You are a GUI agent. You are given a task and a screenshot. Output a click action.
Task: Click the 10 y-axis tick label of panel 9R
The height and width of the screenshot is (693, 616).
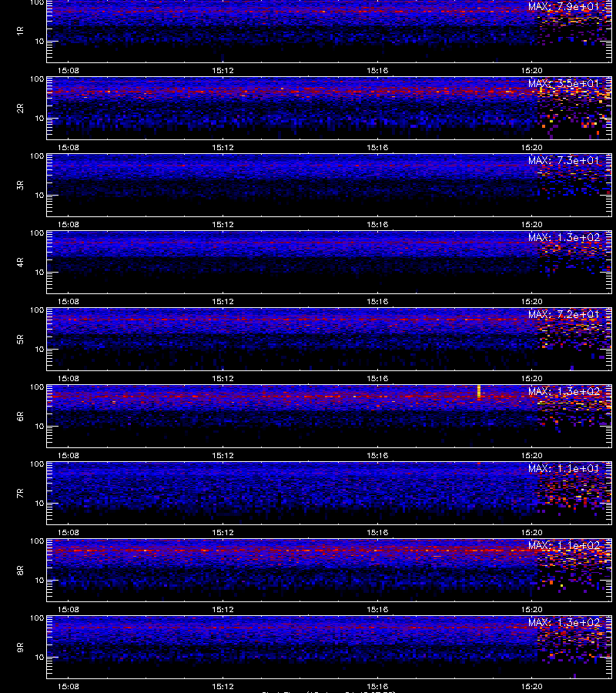click(39, 658)
